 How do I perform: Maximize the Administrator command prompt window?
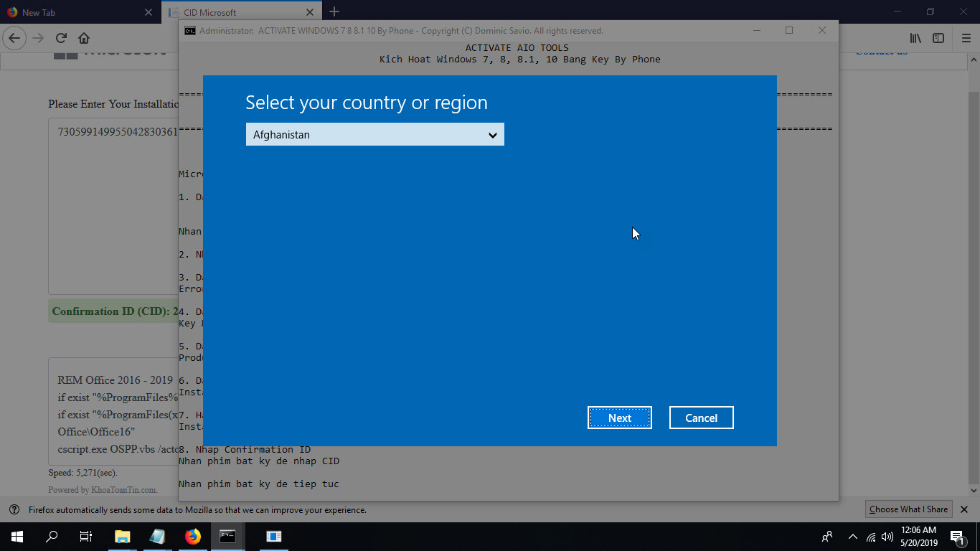point(789,30)
